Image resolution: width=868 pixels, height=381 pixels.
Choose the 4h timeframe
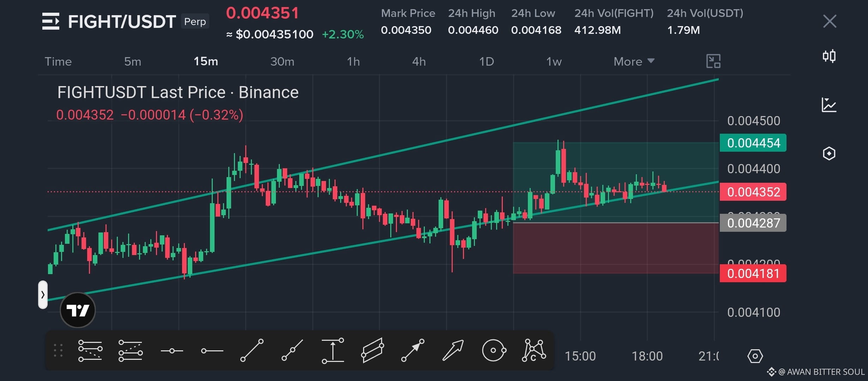tap(419, 61)
